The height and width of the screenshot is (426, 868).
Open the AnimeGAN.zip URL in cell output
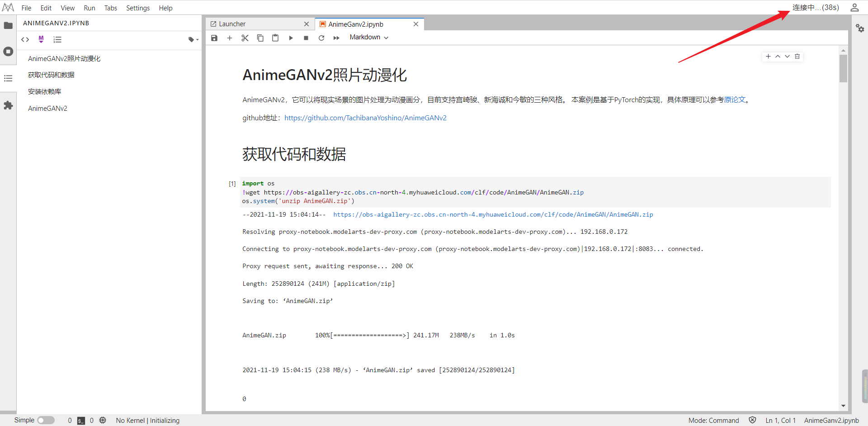pyautogui.click(x=493, y=215)
